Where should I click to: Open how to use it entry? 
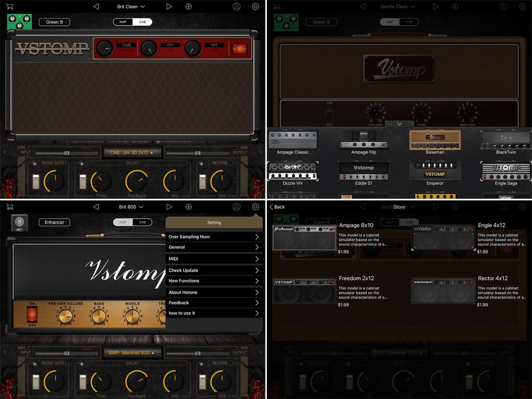pos(214,313)
